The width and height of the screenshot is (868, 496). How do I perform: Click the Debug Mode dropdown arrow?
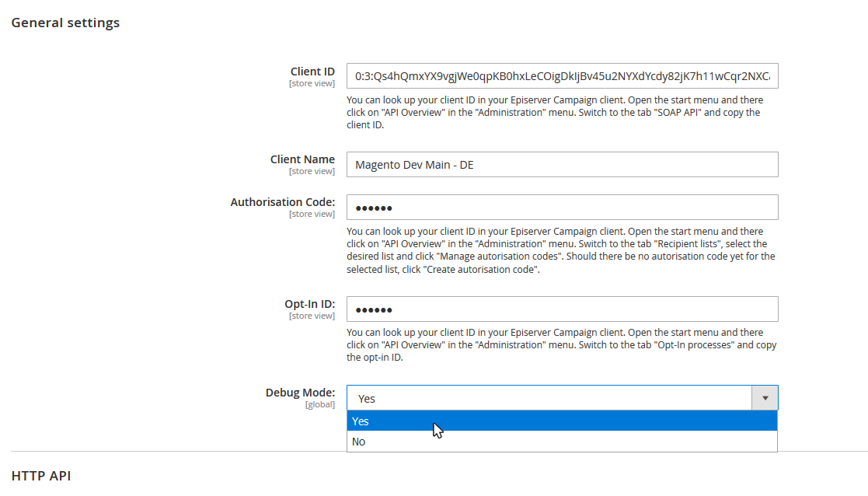[765, 398]
